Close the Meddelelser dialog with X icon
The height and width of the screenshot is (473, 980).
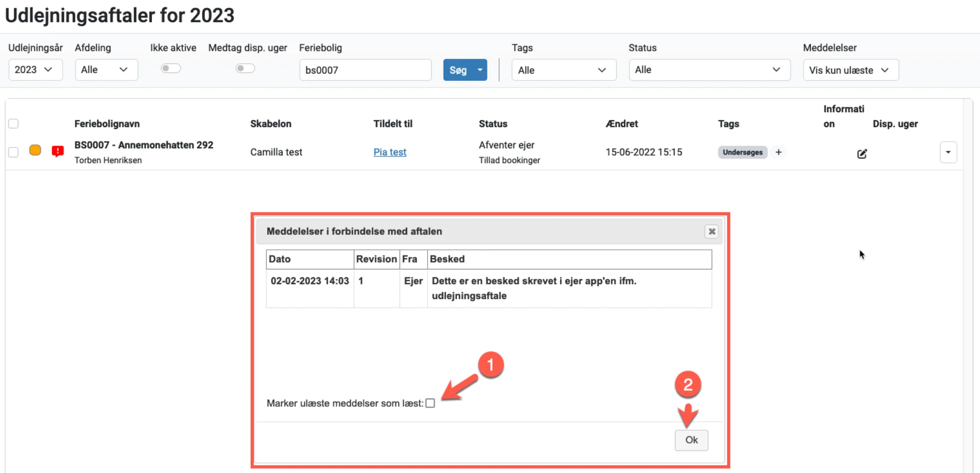pyautogui.click(x=712, y=232)
